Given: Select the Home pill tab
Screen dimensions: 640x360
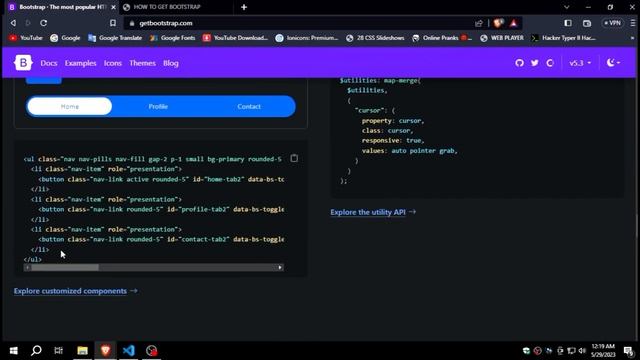Looking at the screenshot, I should pos(70,106).
